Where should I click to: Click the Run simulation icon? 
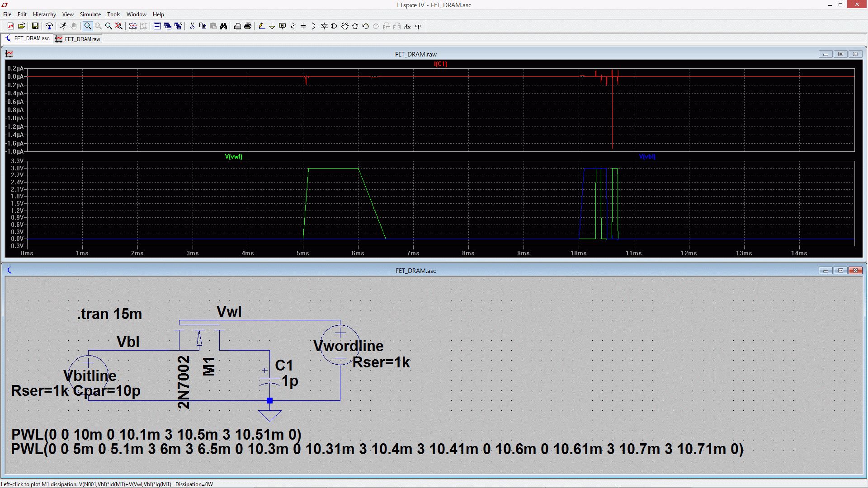tap(63, 26)
